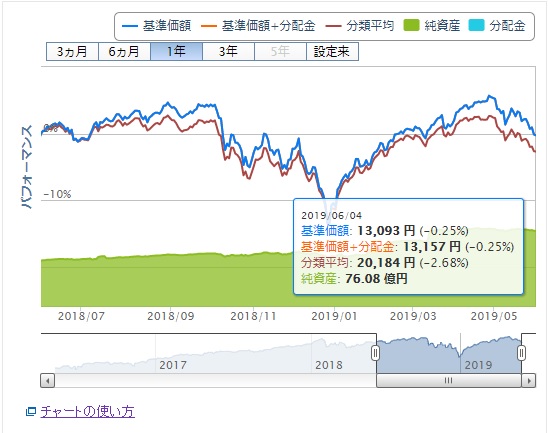Image resolution: width=548 pixels, height=433 pixels.
Task: Click the popup icon beside チャートの使い方
Action: pos(31,412)
